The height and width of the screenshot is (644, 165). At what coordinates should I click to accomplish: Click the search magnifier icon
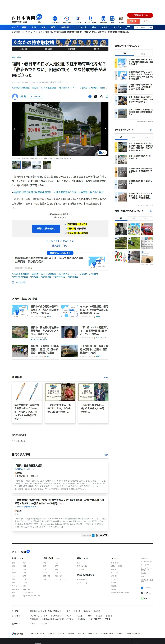pos(151,27)
